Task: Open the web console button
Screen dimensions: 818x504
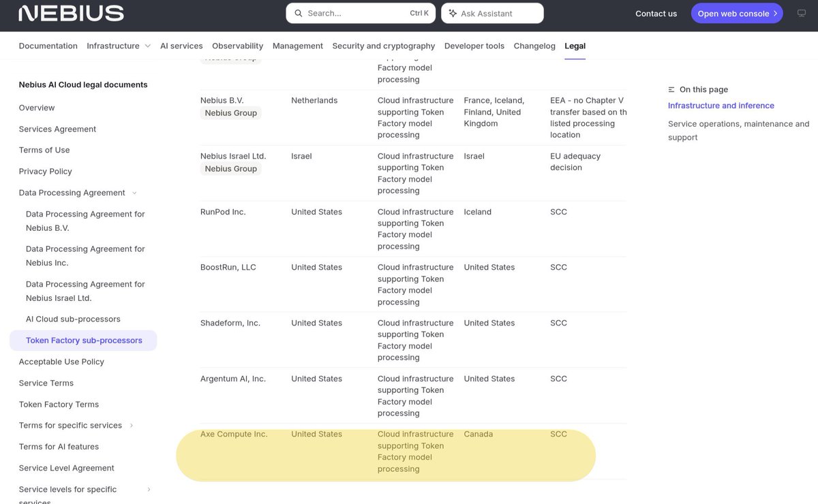Action: 737,13
